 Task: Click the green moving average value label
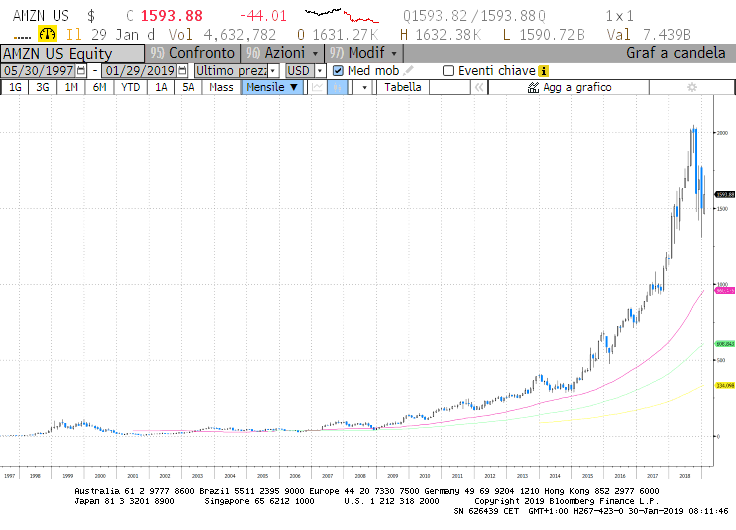pos(725,344)
